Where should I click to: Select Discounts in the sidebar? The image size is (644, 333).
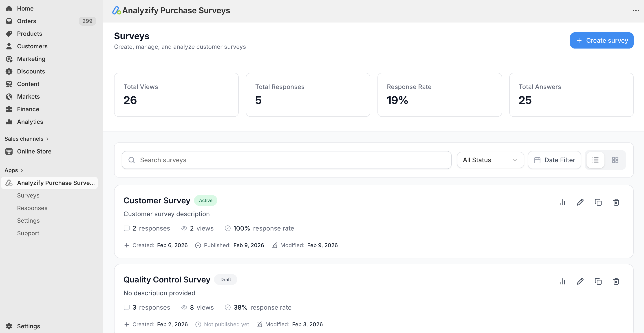click(31, 71)
